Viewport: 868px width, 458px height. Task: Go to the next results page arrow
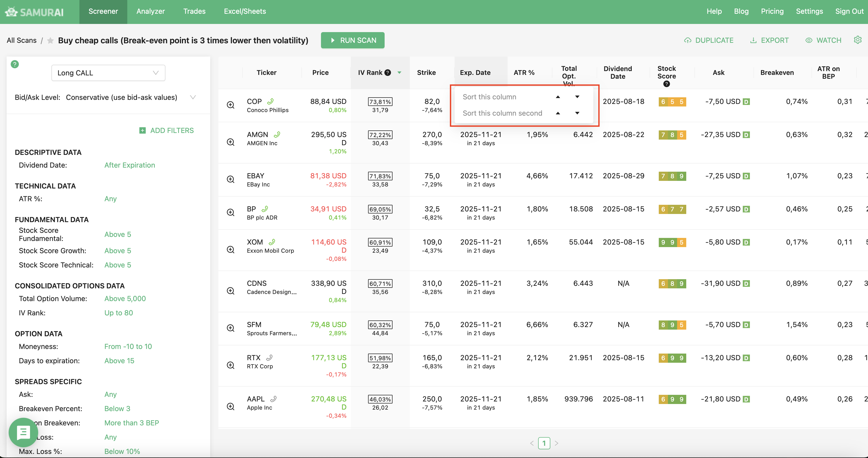coord(556,443)
